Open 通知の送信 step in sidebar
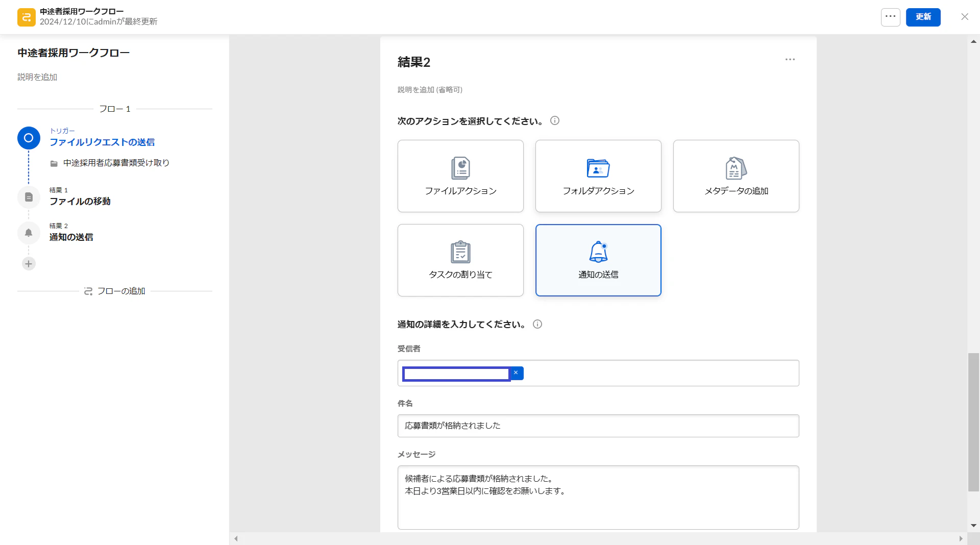980x545 pixels. (x=71, y=237)
